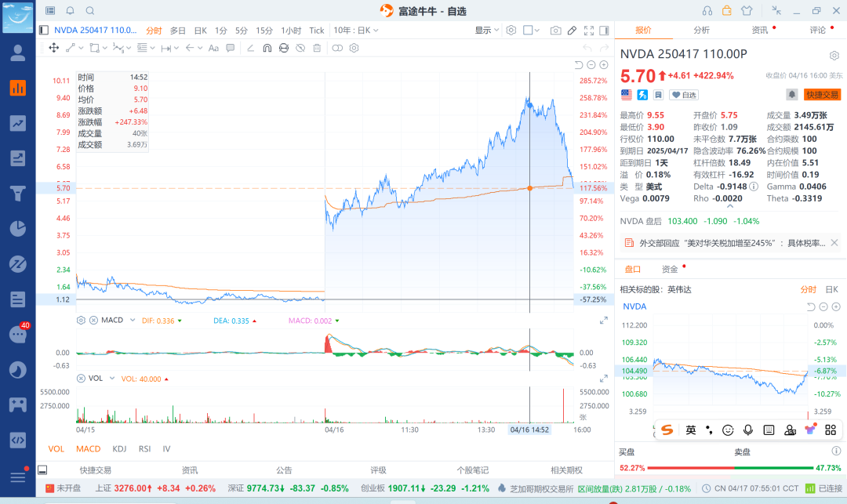Dismiss the news banner close button
Image resolution: width=847 pixels, height=504 pixels.
(x=834, y=243)
